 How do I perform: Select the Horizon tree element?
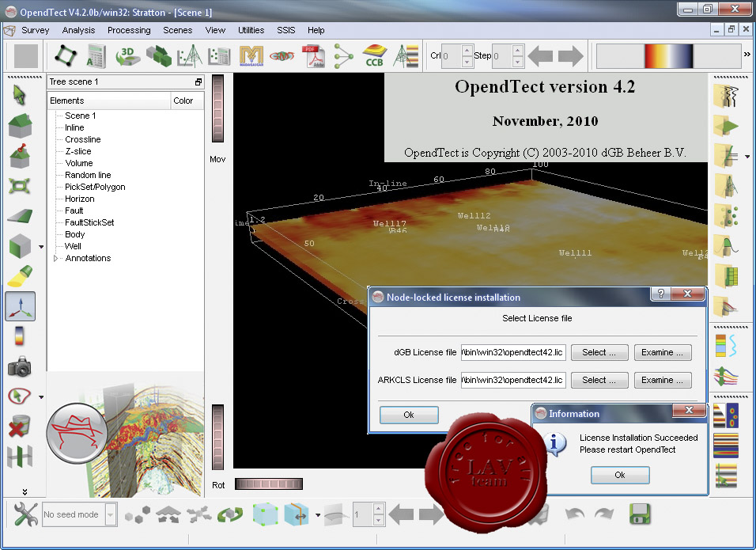coord(80,199)
